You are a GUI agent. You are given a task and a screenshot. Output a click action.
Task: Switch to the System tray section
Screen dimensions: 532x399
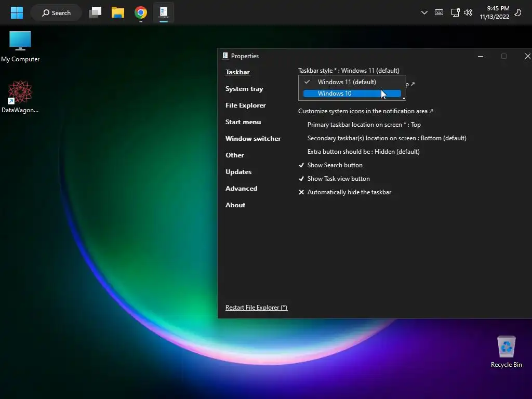(244, 88)
